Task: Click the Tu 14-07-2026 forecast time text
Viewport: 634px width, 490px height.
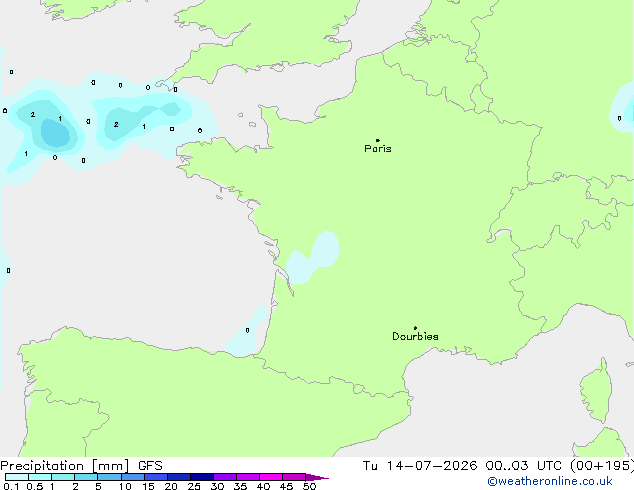Action: pos(498,466)
